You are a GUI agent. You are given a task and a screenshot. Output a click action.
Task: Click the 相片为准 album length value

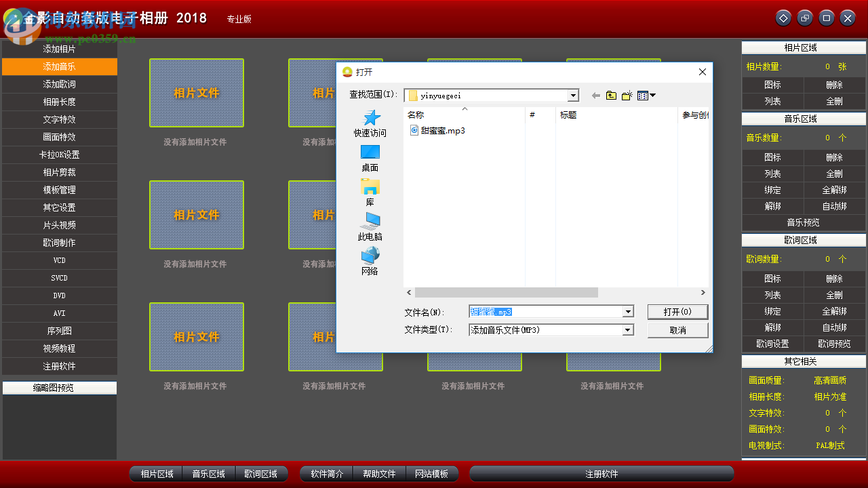[x=831, y=396]
